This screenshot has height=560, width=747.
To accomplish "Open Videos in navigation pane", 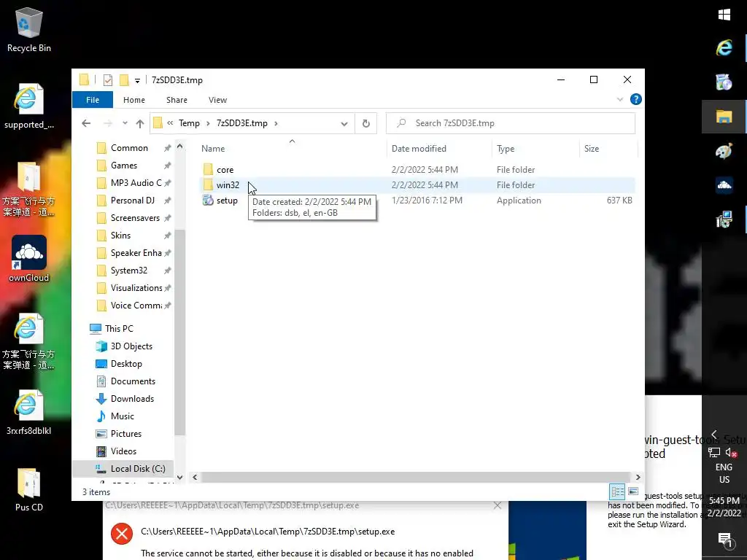I will (x=123, y=451).
